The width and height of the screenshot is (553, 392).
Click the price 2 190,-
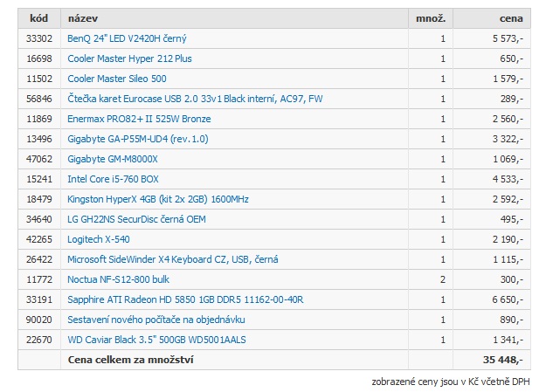pyautogui.click(x=508, y=239)
